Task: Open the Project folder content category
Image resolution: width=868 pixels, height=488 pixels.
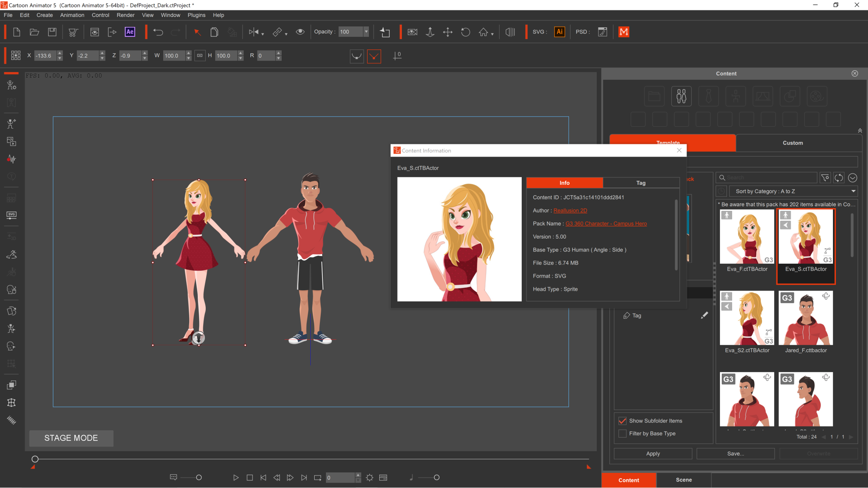Action: coord(654,96)
